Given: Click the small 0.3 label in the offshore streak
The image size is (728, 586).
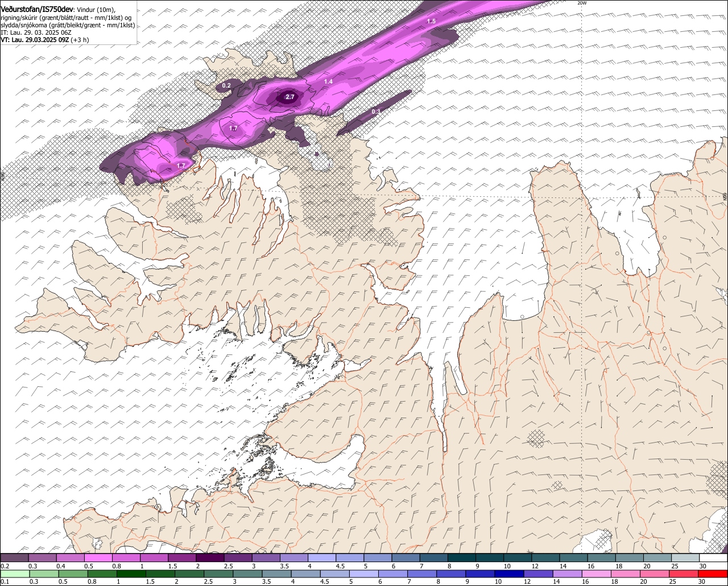Looking at the screenshot, I should pos(376,112).
